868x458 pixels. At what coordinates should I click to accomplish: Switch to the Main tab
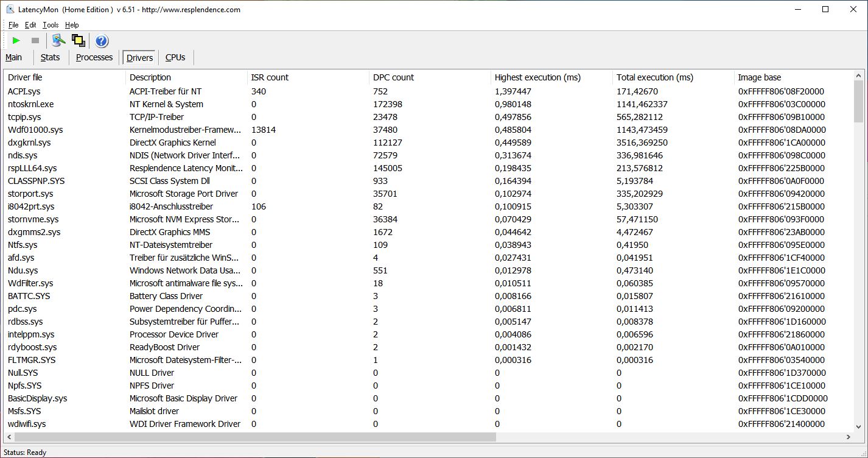click(x=13, y=57)
